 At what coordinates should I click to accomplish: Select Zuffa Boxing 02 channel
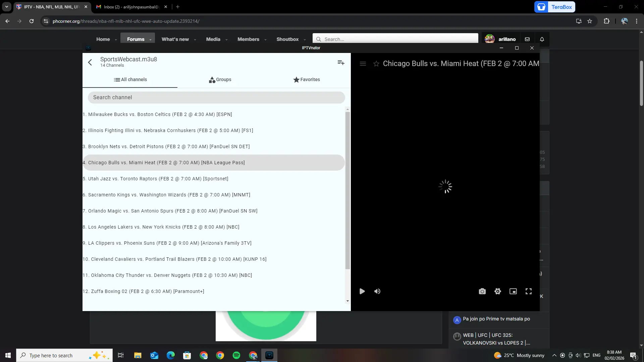pos(214,291)
